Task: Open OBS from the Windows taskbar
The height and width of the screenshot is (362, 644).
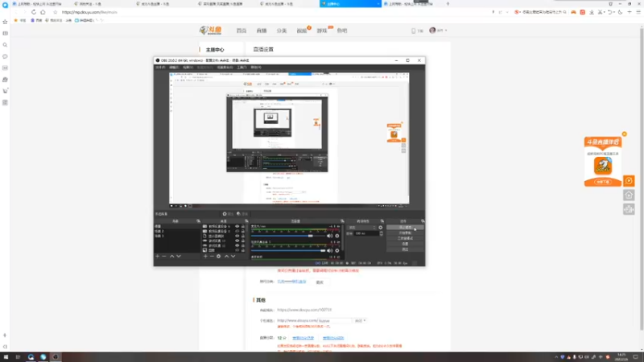Action: click(x=56, y=357)
